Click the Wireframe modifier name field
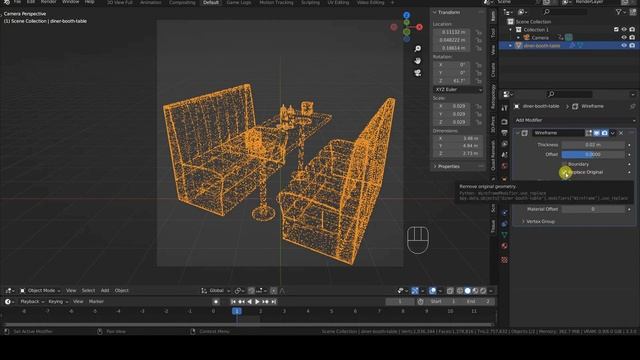This screenshot has width=640, height=360. tap(558, 133)
